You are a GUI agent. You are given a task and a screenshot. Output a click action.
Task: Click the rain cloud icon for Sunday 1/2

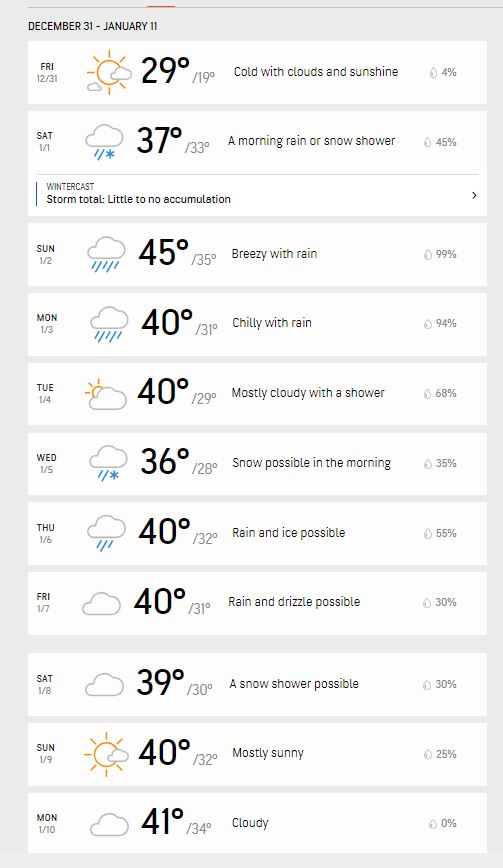106,255
